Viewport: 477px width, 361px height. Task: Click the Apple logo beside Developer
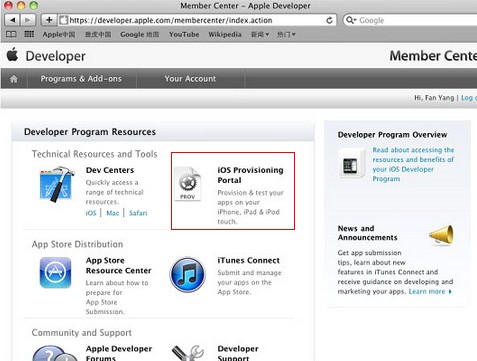(12, 54)
